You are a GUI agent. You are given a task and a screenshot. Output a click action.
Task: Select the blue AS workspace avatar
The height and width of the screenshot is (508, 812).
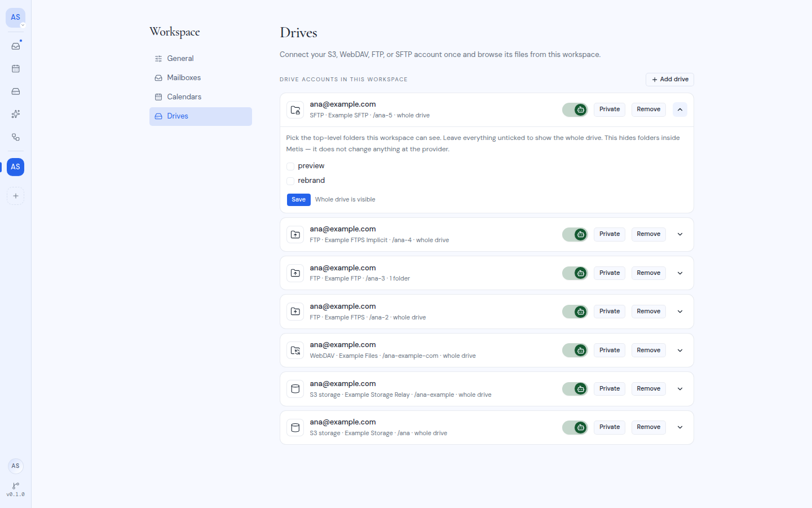point(16,167)
